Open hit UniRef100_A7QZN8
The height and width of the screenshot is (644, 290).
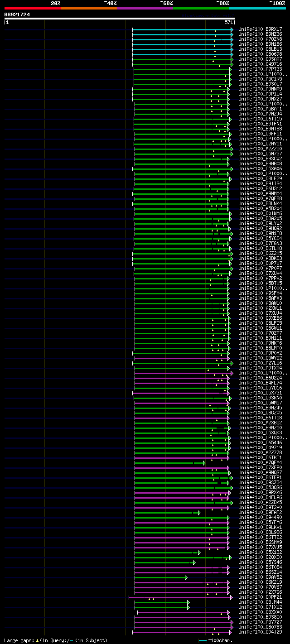click(260, 39)
